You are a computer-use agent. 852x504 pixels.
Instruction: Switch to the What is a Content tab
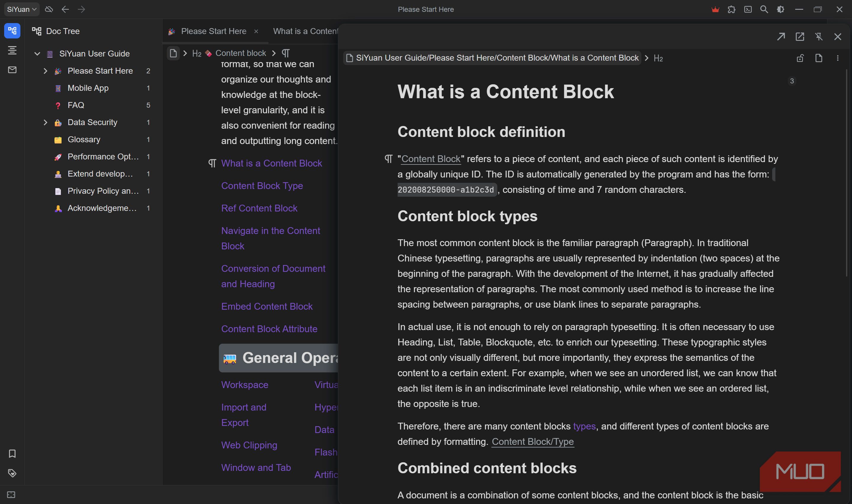coord(305,31)
